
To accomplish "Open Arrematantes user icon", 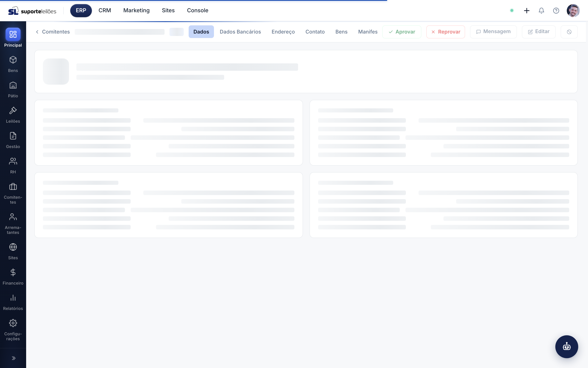I will [x=13, y=217].
